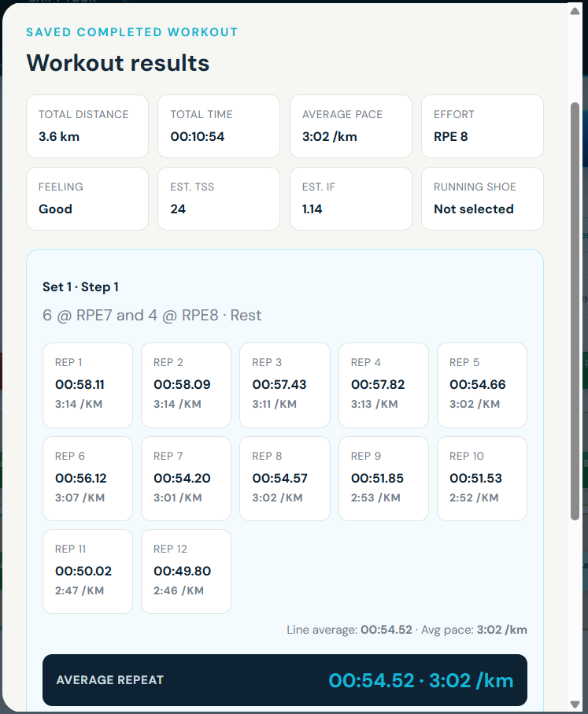Image resolution: width=588 pixels, height=714 pixels.
Task: Click the 6 @ RPE7 and 4 @ RPE8 description
Action: (152, 315)
